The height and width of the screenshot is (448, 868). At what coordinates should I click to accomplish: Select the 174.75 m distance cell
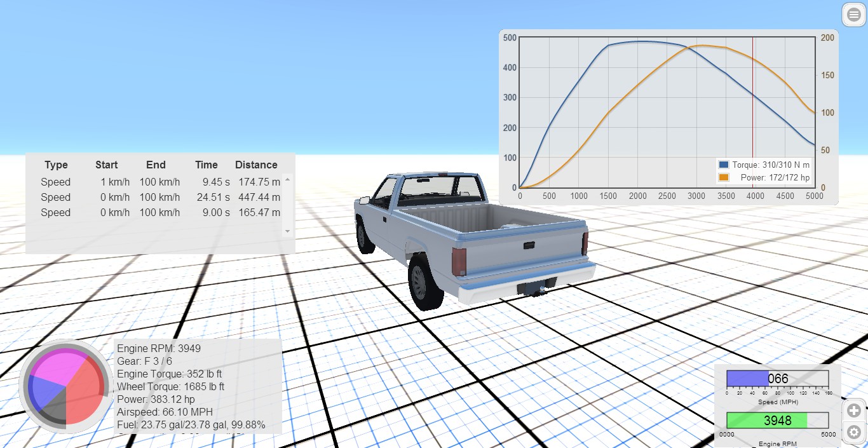pyautogui.click(x=259, y=182)
